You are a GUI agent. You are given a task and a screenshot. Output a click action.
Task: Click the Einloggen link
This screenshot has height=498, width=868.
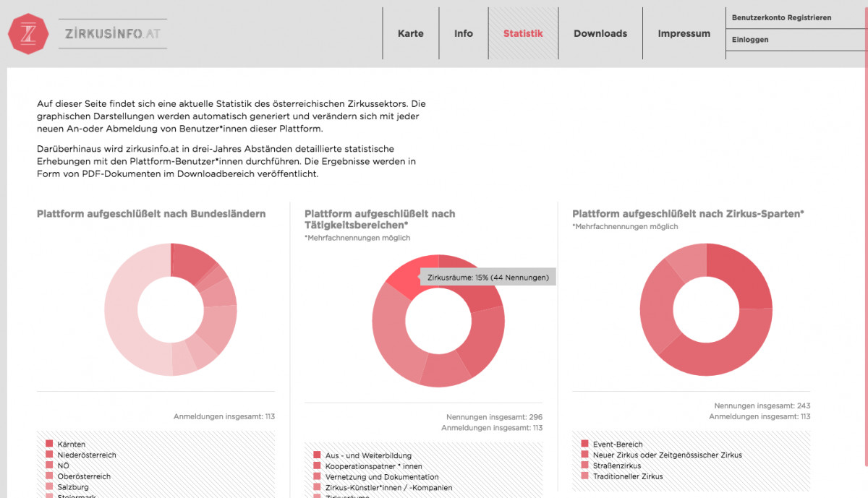tap(750, 40)
